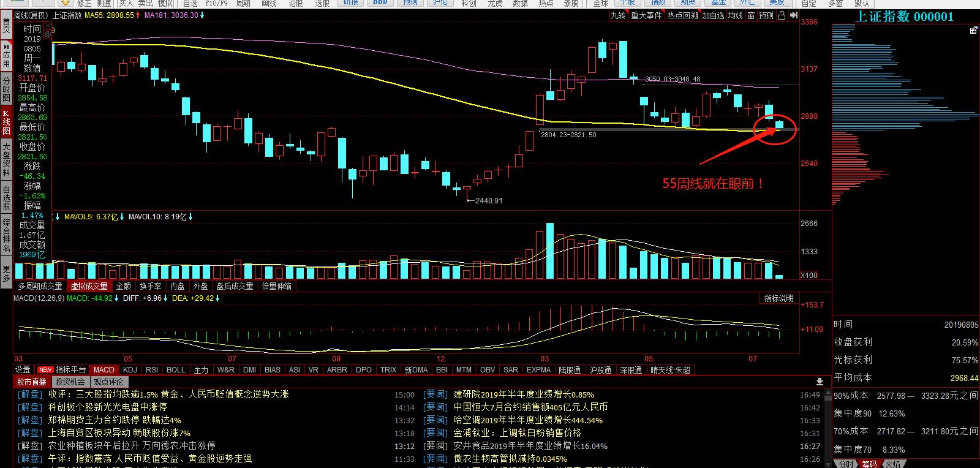
Task: Open 热点回溯 on the chart toolbar
Action: click(682, 16)
